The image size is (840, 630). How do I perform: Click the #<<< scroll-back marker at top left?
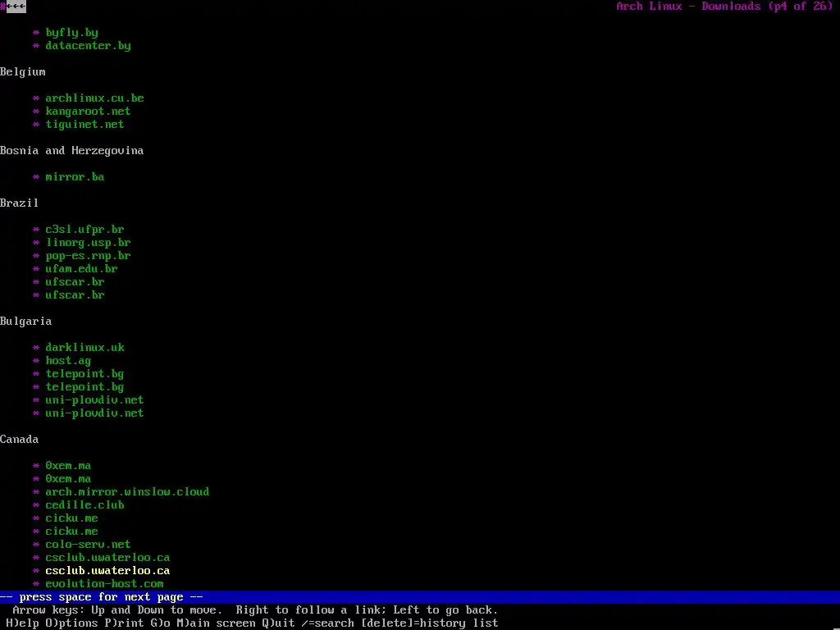[x=13, y=7]
